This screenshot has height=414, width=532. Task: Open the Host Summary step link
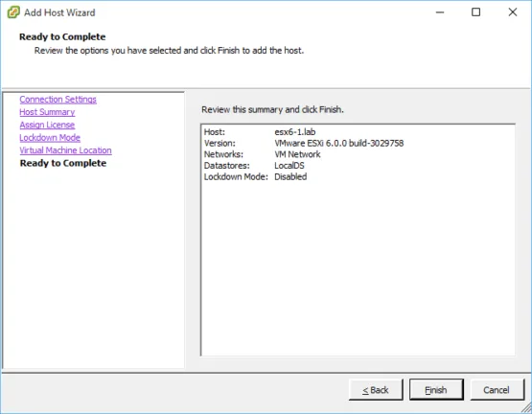[47, 112]
